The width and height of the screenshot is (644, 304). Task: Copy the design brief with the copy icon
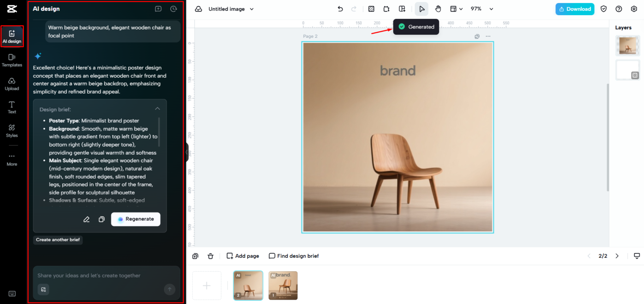(102, 219)
